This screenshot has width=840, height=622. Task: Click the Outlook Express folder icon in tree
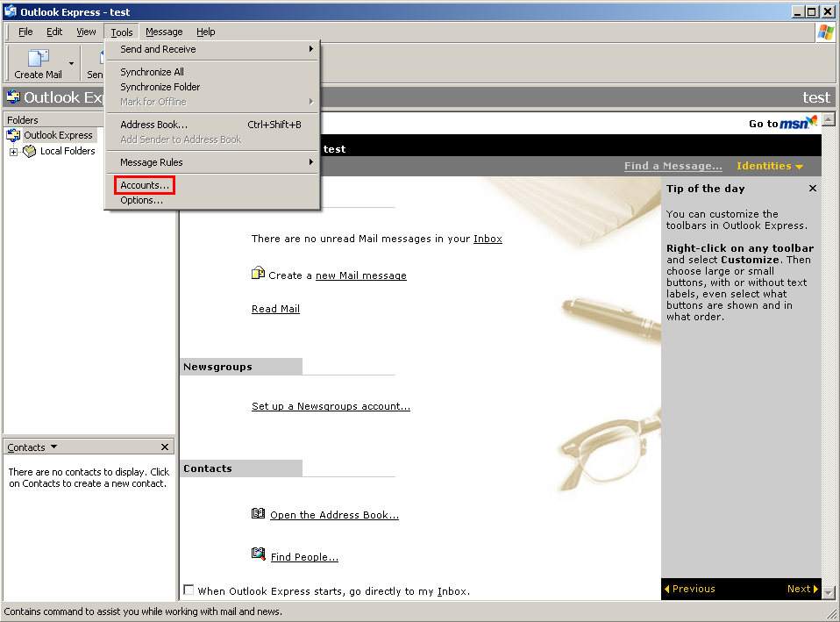click(13, 135)
